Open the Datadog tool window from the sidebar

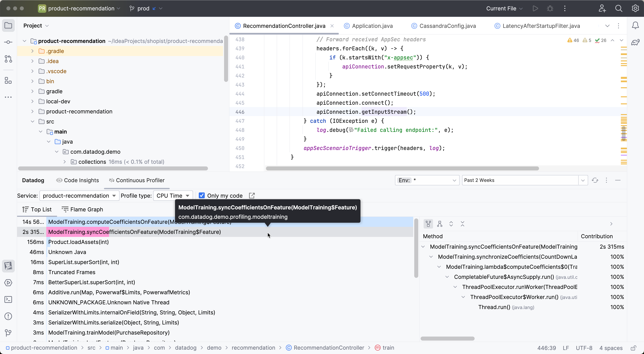pyautogui.click(x=8, y=266)
